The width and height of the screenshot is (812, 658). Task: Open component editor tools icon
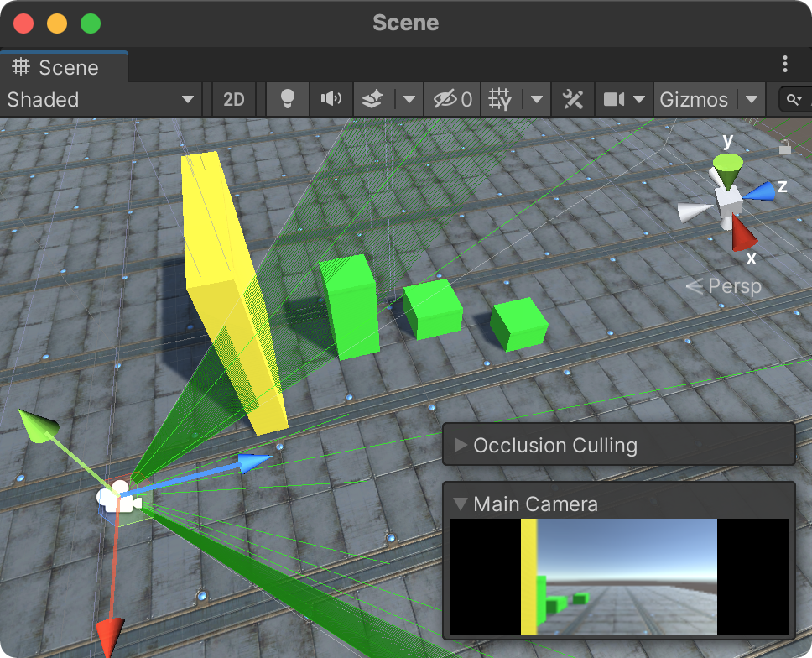click(x=573, y=100)
